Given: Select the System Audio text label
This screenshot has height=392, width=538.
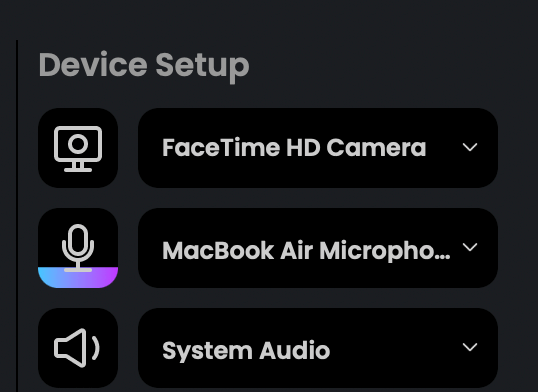Looking at the screenshot, I should [246, 350].
